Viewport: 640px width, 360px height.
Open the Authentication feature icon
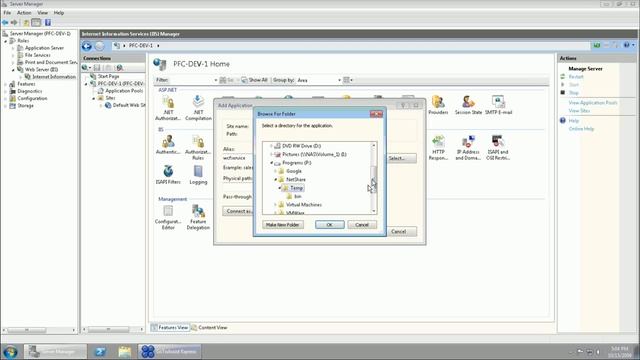[x=168, y=144]
